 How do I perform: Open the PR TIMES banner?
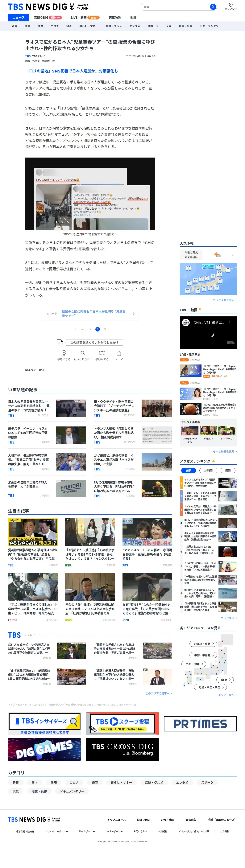(200, 723)
